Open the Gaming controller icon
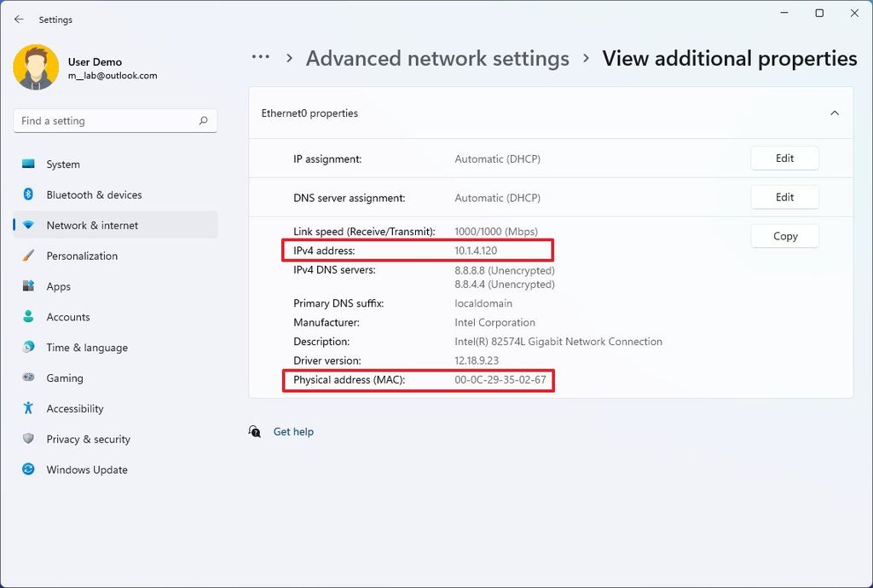 tap(28, 378)
